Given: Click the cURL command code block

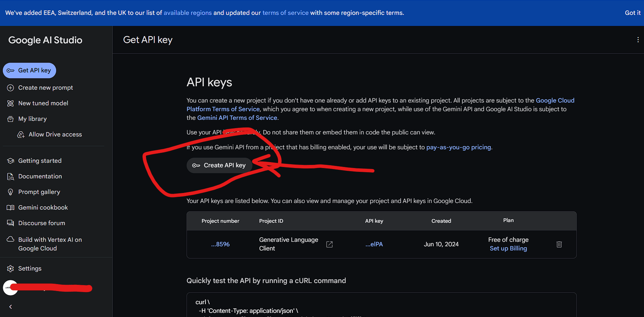Looking at the screenshot, I should coord(381,305).
